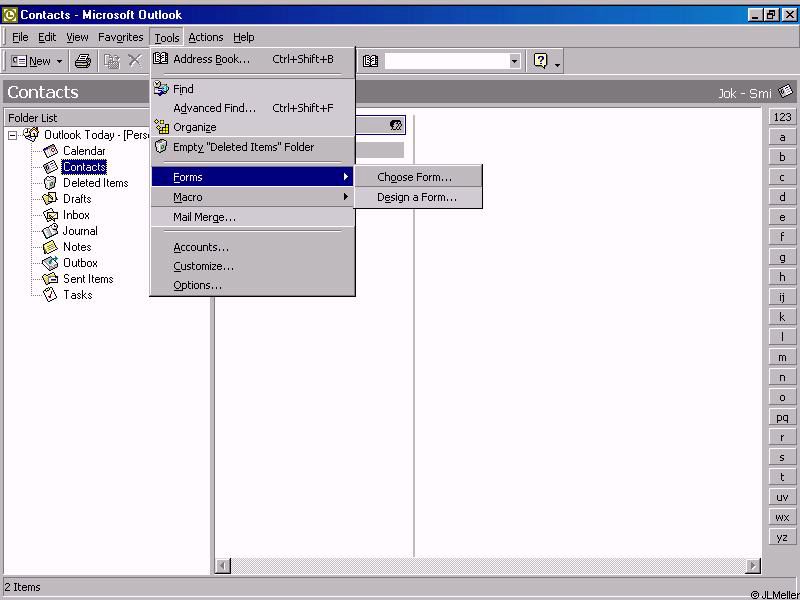Jump to the uv index tab
800x600 pixels.
tap(782, 497)
